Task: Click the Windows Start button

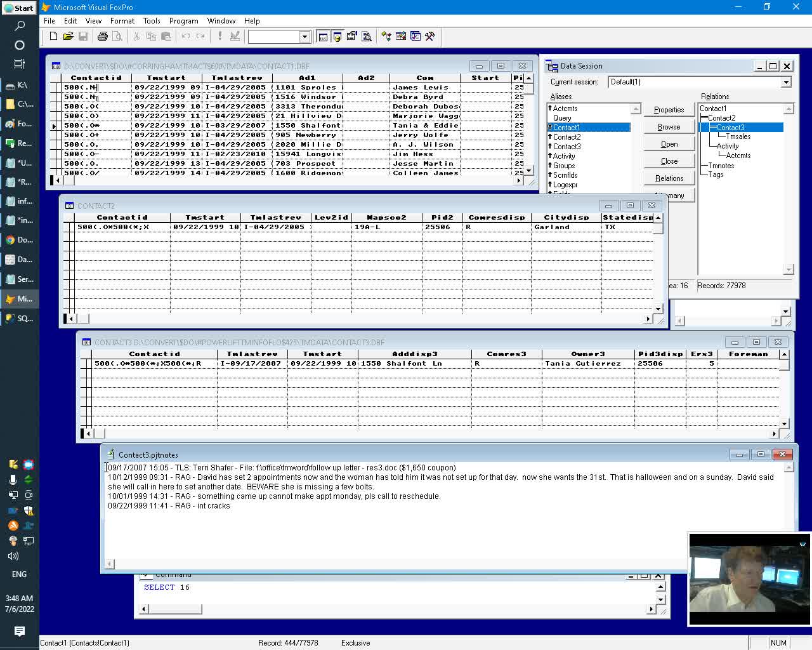Action: pyautogui.click(x=19, y=8)
